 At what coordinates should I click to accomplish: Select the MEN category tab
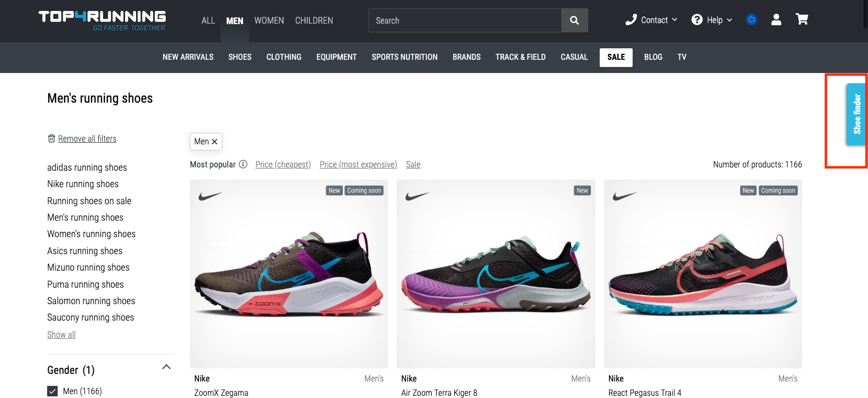[x=235, y=21]
